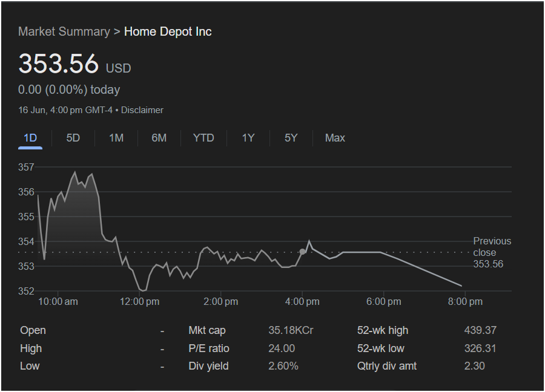Click the 24.00 P/E value

coord(282,348)
